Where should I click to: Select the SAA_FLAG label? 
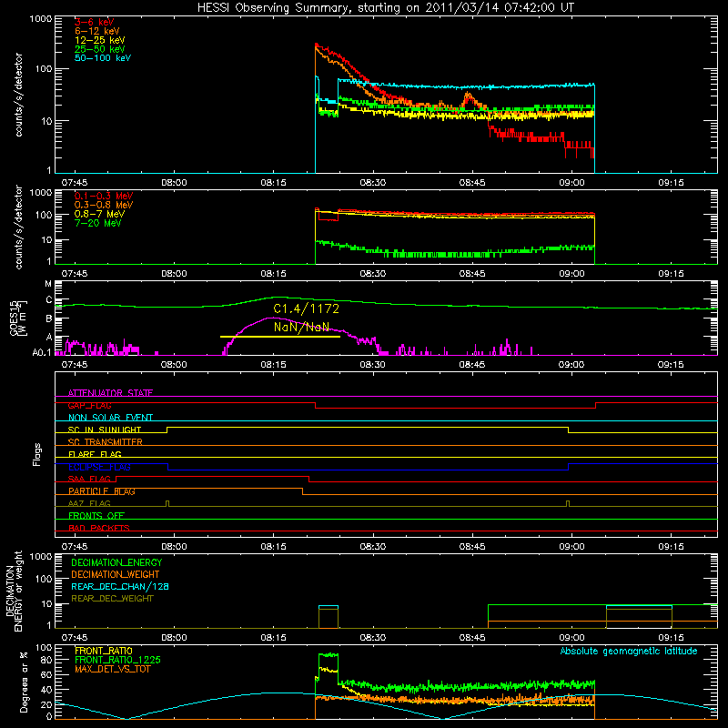89,479
